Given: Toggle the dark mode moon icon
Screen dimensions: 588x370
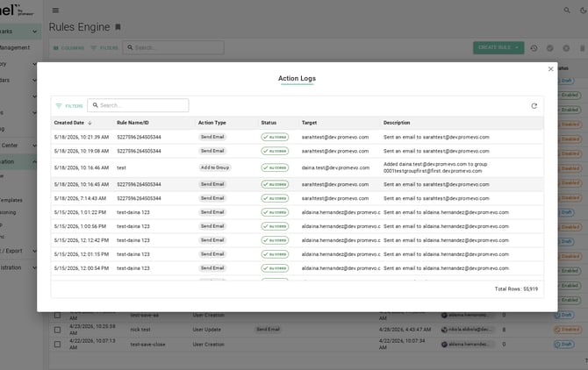Looking at the screenshot, I should tap(583, 11).
